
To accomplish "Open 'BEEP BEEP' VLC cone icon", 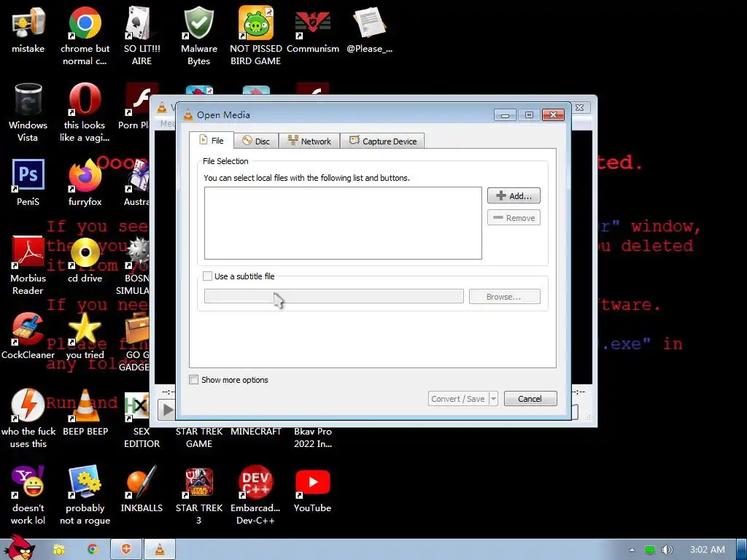I will 85,413.
